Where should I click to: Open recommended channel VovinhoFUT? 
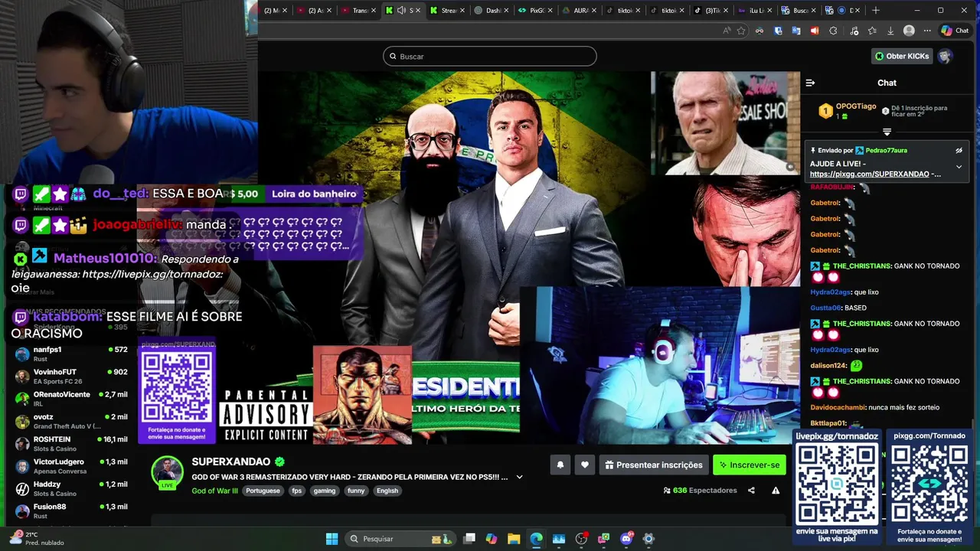click(x=71, y=377)
